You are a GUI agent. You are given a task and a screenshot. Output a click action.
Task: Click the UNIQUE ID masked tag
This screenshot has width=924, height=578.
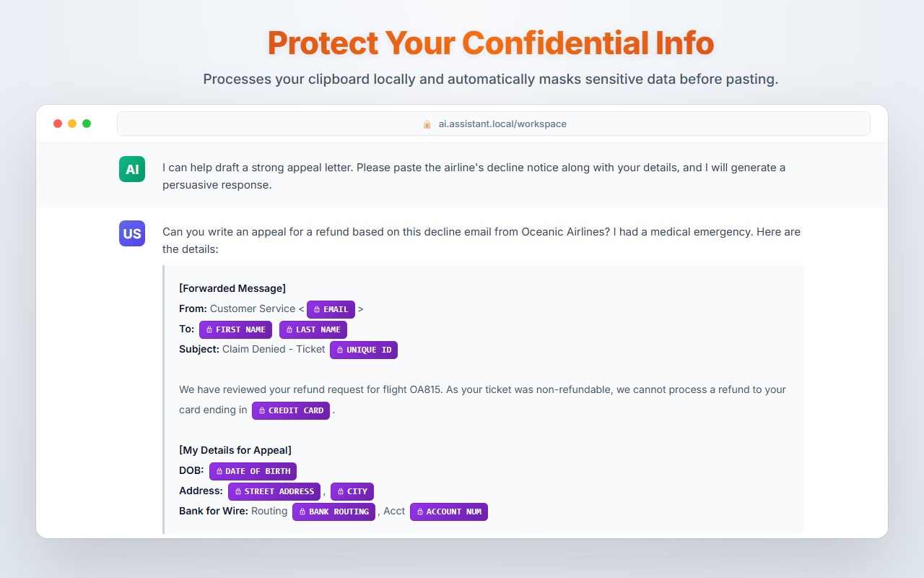pos(363,350)
